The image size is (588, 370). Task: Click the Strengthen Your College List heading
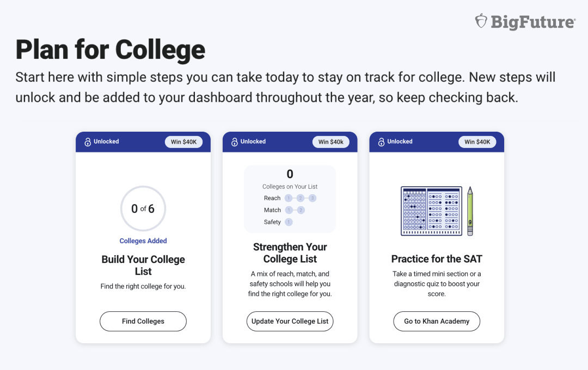point(290,253)
